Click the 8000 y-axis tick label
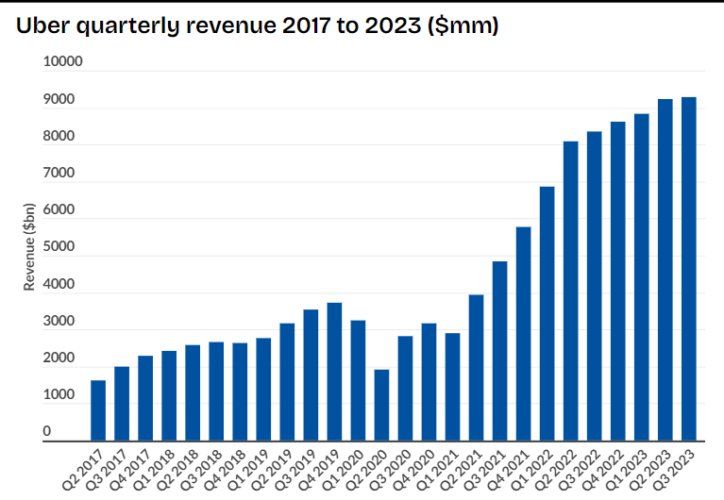This screenshot has height=500, width=724. 59,136
